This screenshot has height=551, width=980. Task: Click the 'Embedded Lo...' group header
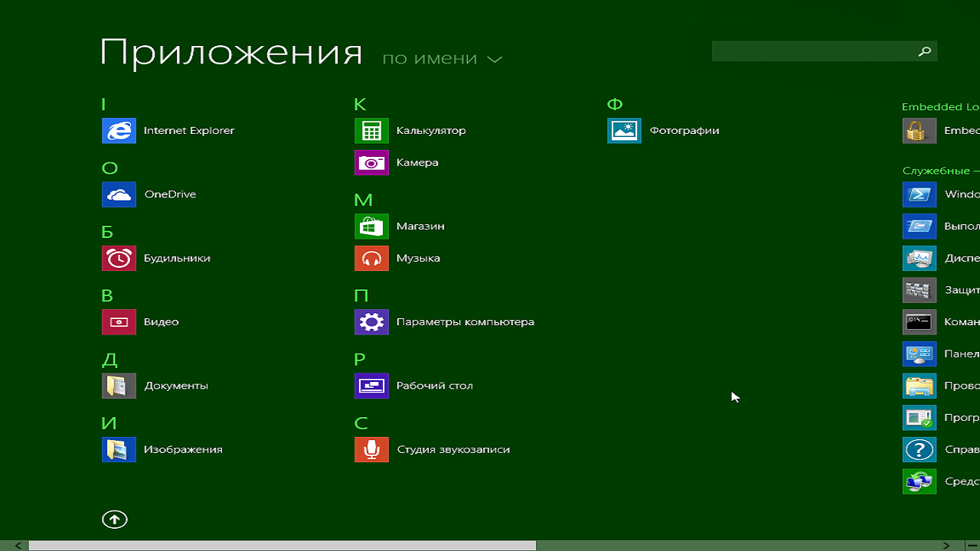(x=941, y=107)
